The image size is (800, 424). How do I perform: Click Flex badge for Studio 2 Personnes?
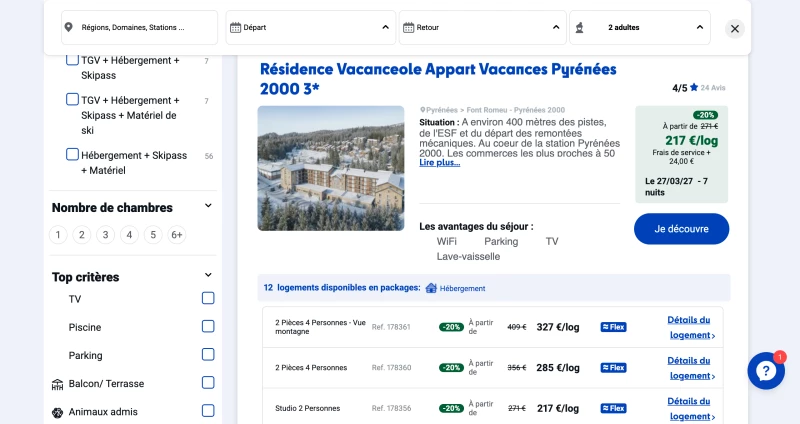613,408
